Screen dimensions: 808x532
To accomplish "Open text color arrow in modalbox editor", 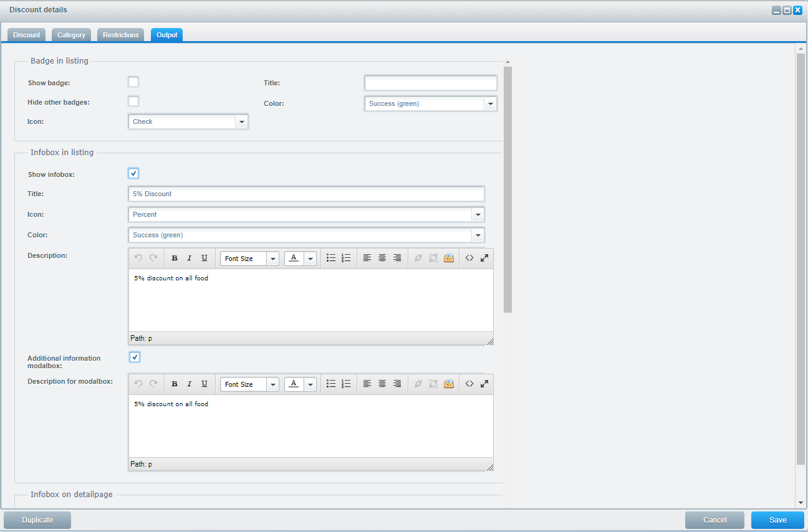I will pos(310,384).
